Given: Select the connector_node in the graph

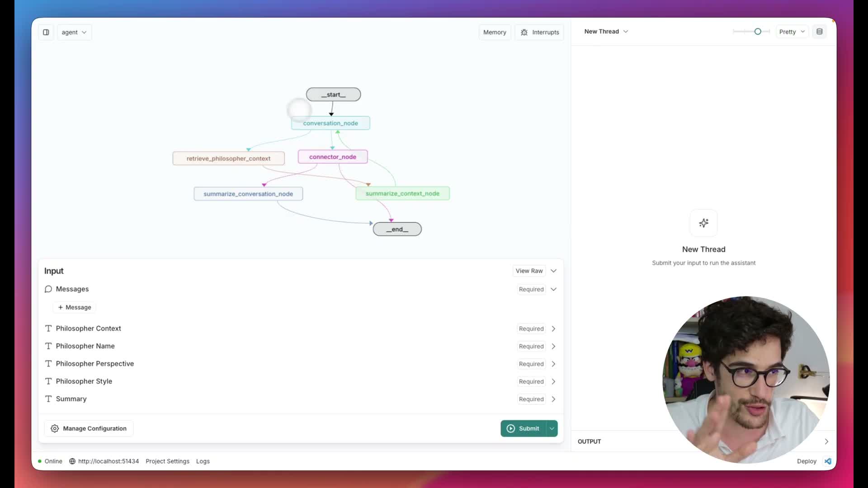Looking at the screenshot, I should point(333,157).
